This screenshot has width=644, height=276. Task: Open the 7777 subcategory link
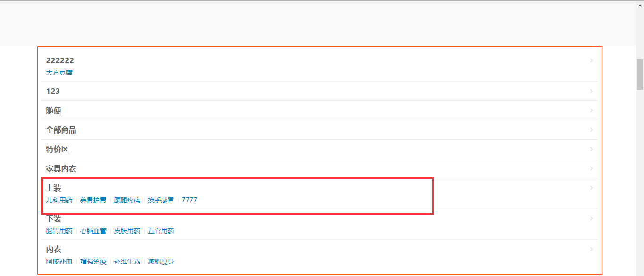pyautogui.click(x=190, y=200)
